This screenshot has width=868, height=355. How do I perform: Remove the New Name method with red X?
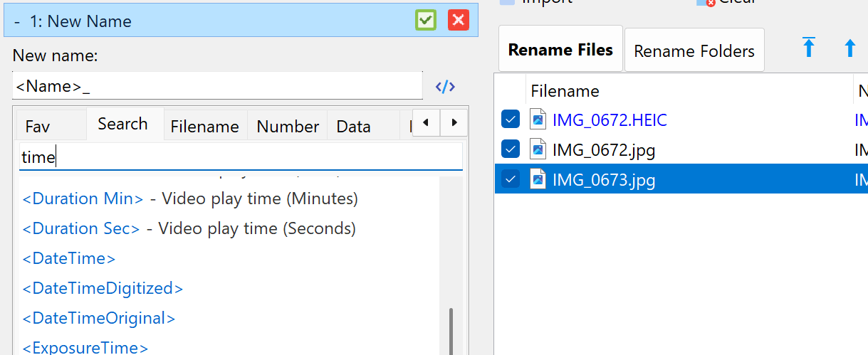click(459, 21)
